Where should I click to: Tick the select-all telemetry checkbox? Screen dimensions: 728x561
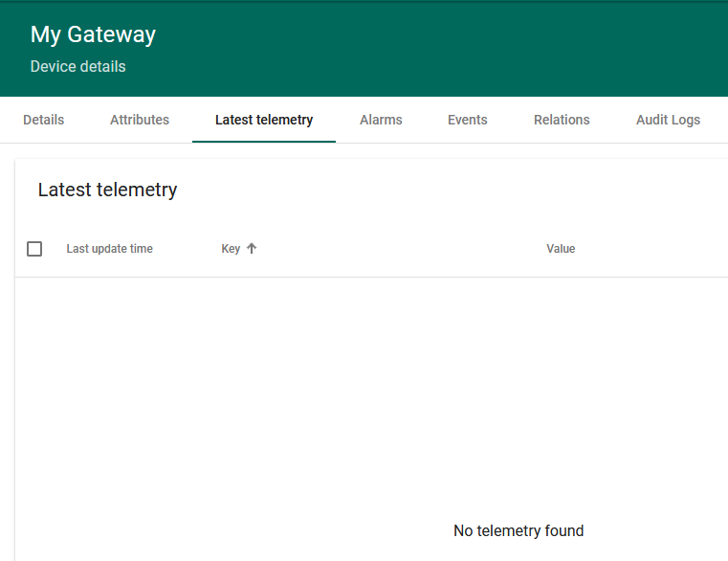tap(34, 249)
